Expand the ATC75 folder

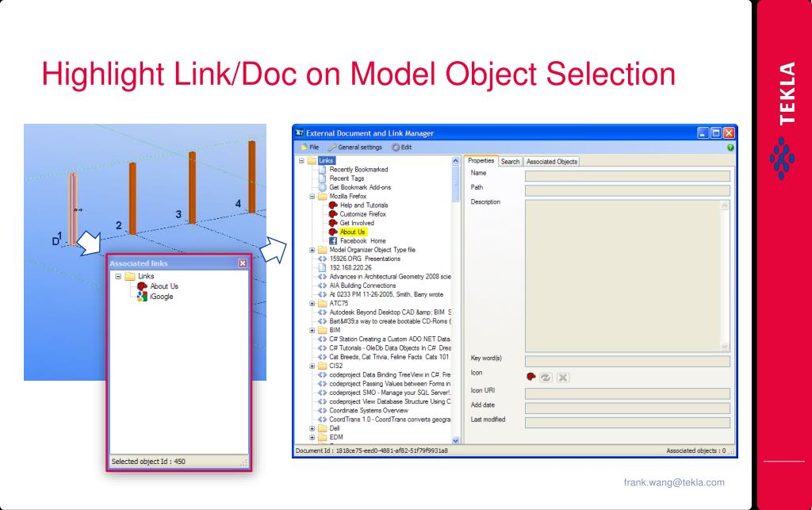click(312, 304)
